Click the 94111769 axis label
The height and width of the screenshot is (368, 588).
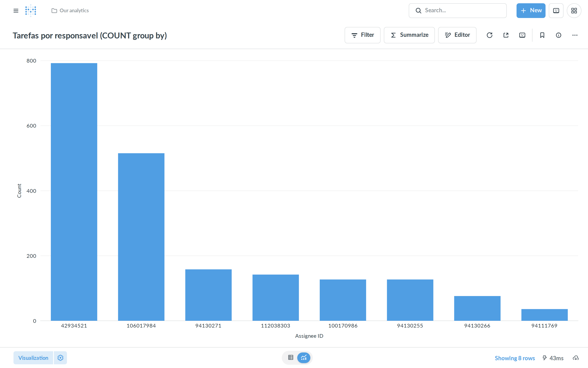pos(544,326)
